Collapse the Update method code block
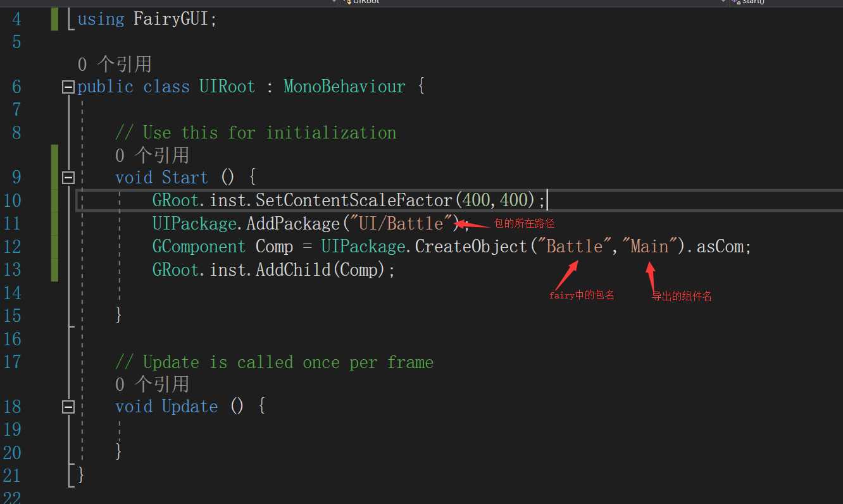 click(x=68, y=407)
